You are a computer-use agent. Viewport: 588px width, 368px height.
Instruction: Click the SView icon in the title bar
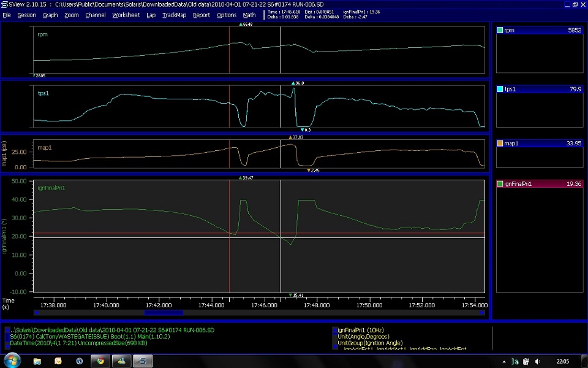tap(4, 4)
